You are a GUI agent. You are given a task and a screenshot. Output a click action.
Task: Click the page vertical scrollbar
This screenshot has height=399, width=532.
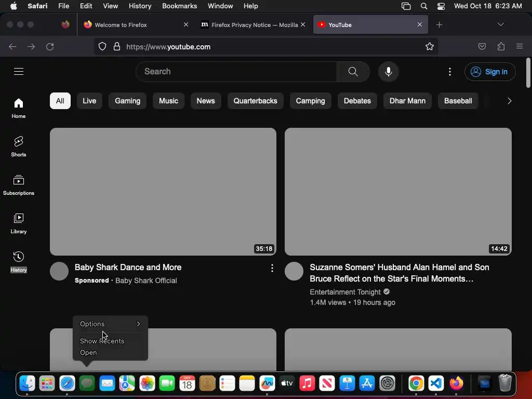(x=528, y=73)
